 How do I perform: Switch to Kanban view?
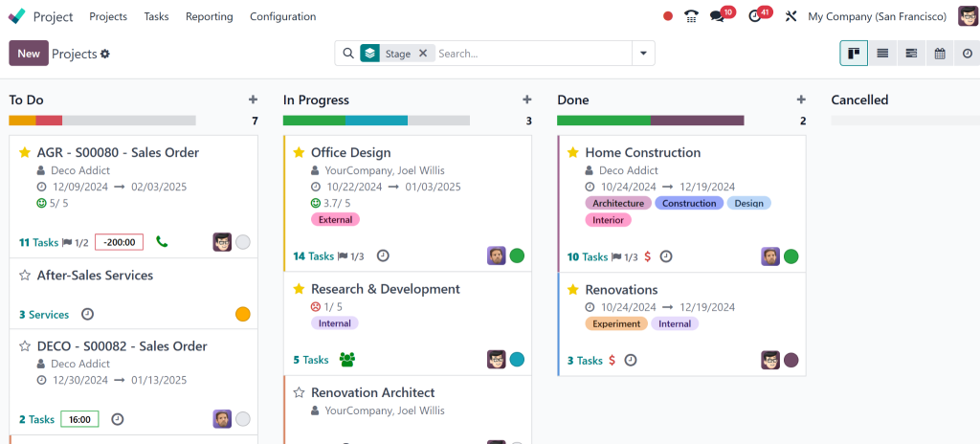(x=854, y=54)
